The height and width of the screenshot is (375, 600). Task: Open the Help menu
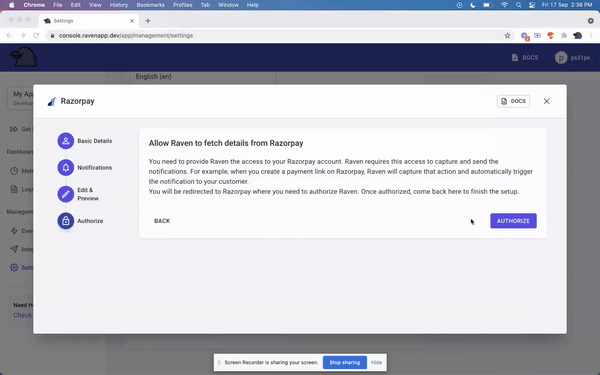253,5
